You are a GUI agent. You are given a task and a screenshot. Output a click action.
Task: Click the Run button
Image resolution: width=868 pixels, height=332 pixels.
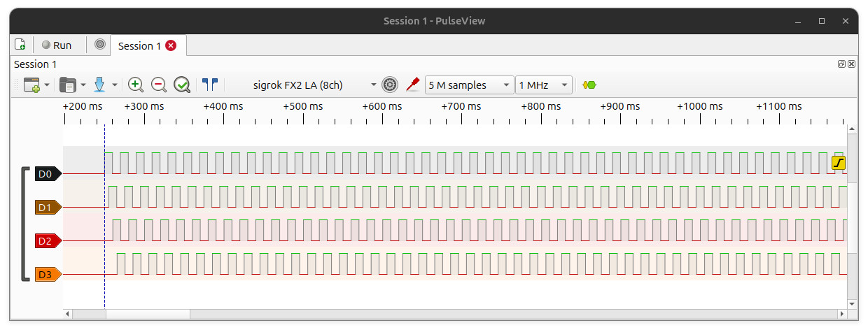pos(56,45)
